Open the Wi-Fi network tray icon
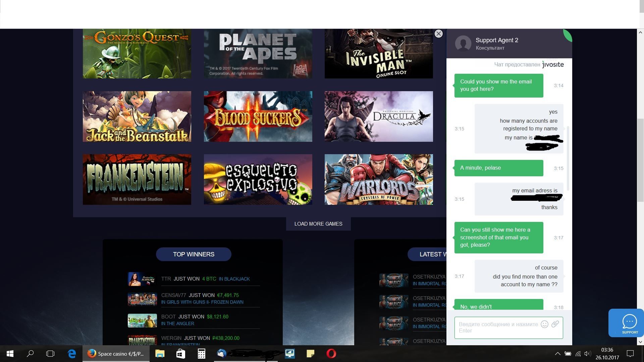Screen dimensions: 644x362 578,354
